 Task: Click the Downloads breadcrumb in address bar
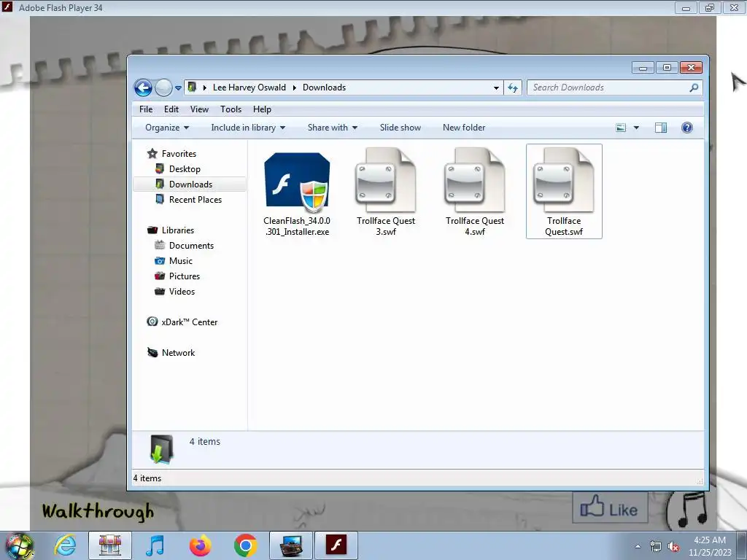324,87
